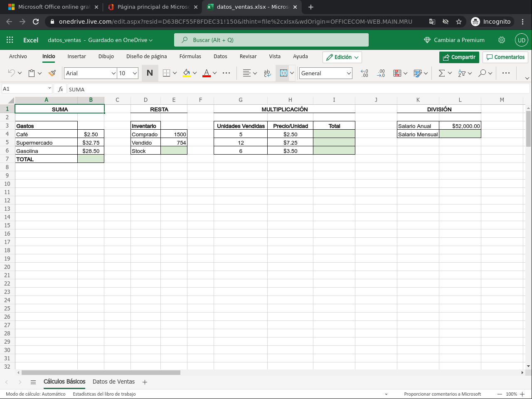Click the insert function fx icon

[61, 89]
